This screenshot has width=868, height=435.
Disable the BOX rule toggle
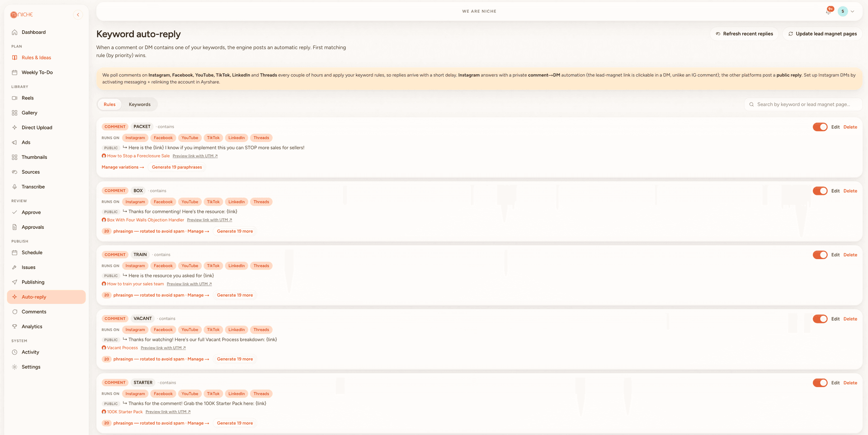point(820,191)
